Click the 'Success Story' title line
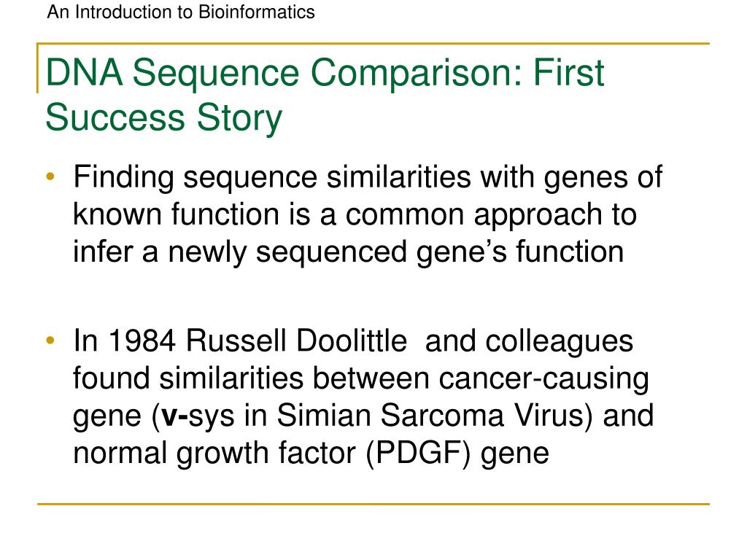 click(x=164, y=117)
